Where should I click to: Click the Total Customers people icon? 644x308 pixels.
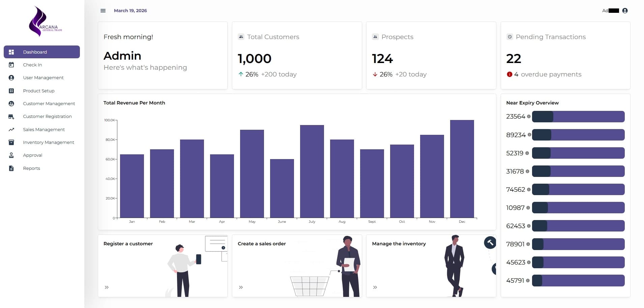click(241, 37)
